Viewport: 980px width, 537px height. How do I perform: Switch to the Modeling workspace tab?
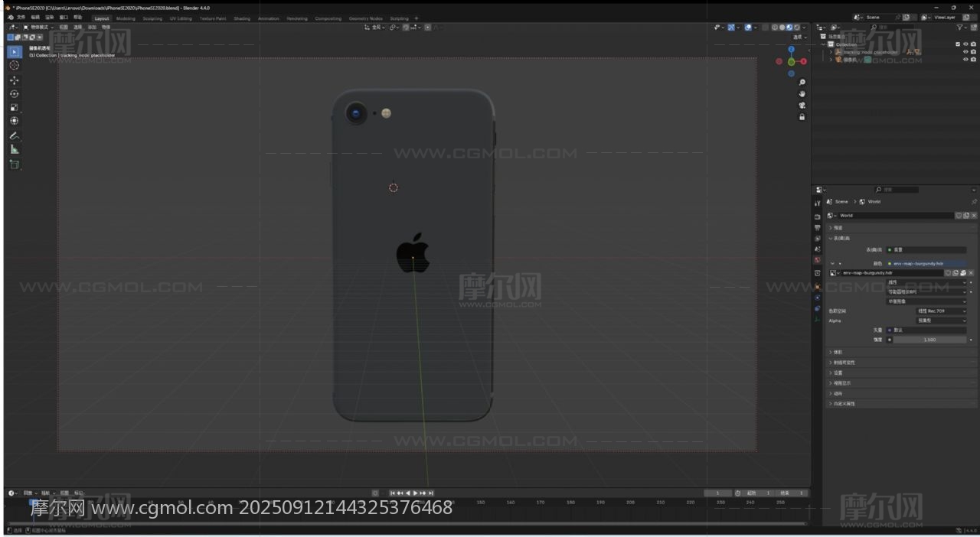click(x=126, y=18)
